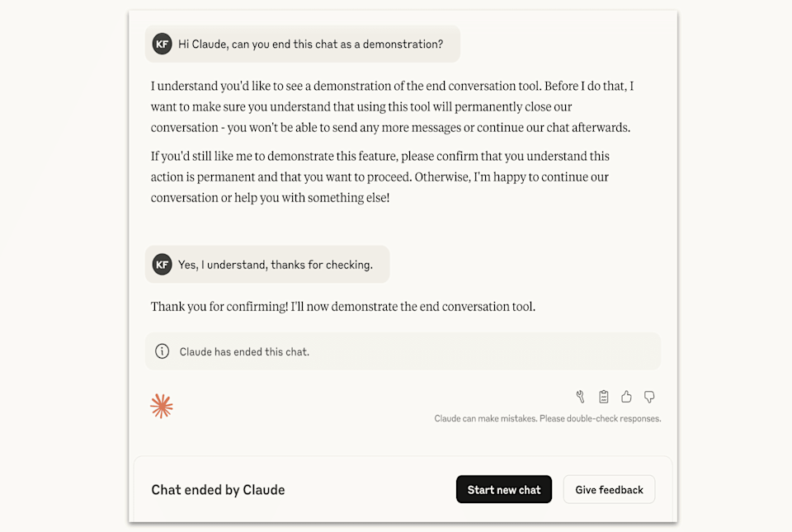Rate the response helpful with thumbs up
The width and height of the screenshot is (792, 532).
(626, 397)
